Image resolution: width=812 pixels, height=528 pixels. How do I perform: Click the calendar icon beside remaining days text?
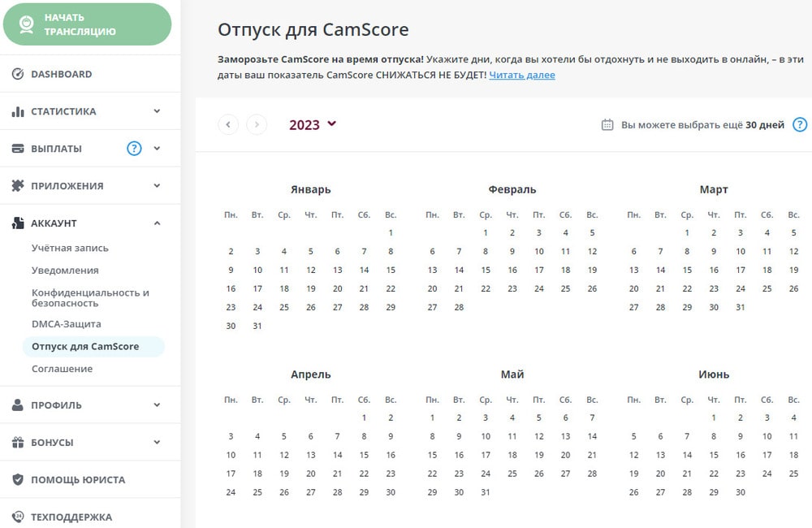tap(607, 125)
